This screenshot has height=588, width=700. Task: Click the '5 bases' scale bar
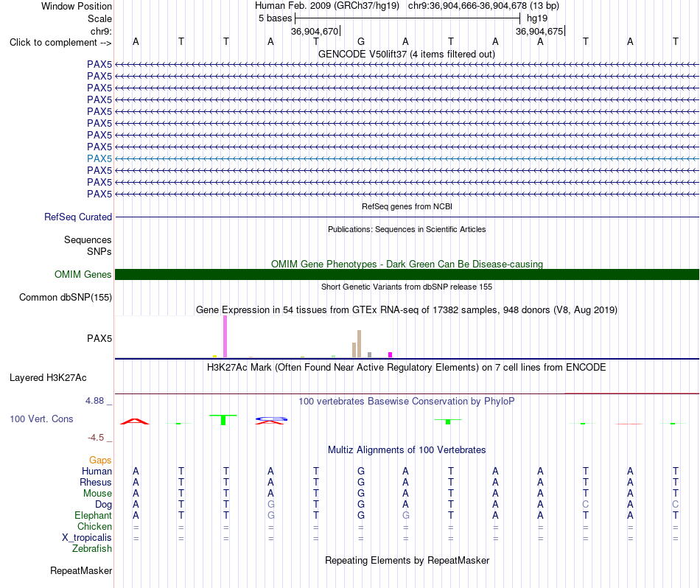pyautogui.click(x=407, y=18)
